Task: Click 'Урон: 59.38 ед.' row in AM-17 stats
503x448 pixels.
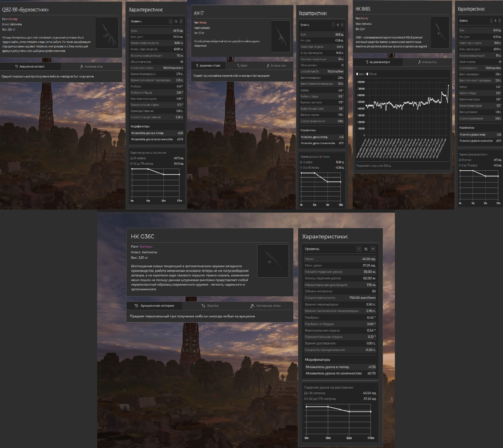Action: (x=322, y=35)
